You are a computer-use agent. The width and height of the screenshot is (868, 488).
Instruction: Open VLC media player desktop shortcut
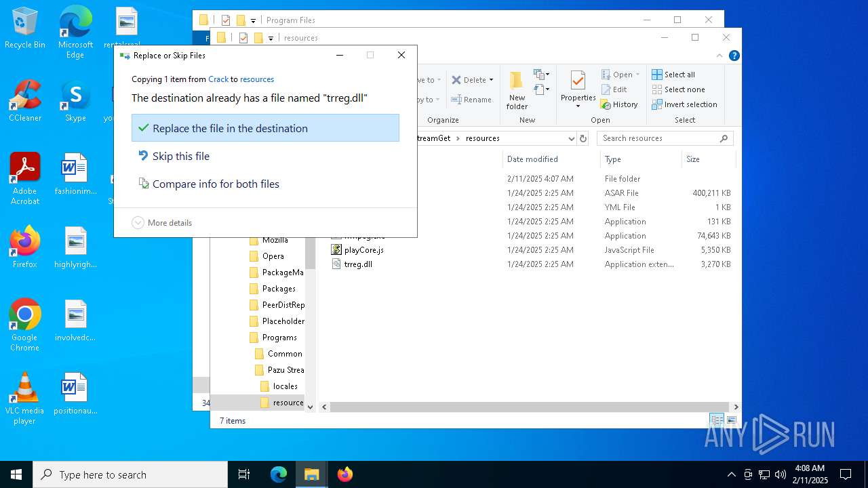25,399
